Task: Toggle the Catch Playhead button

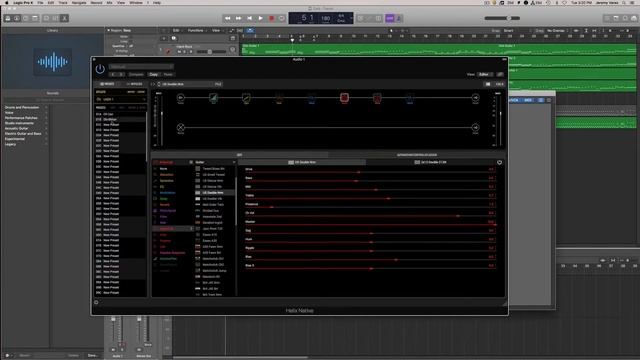Action: tap(250, 31)
